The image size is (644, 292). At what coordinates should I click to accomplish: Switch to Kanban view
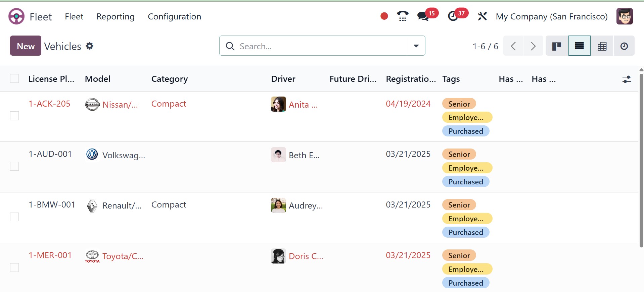coord(557,46)
